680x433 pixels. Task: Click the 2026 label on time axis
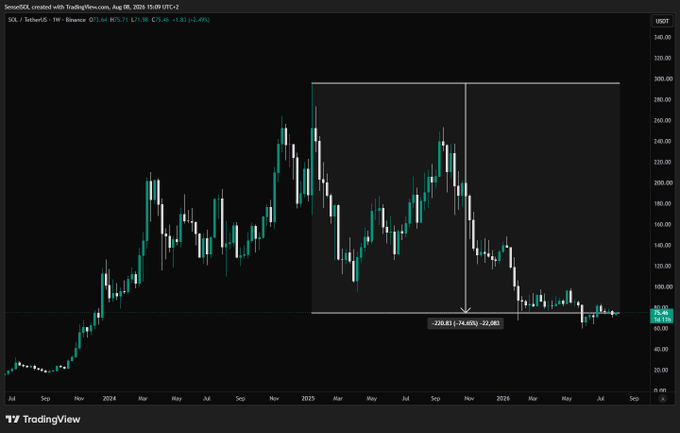coord(503,398)
